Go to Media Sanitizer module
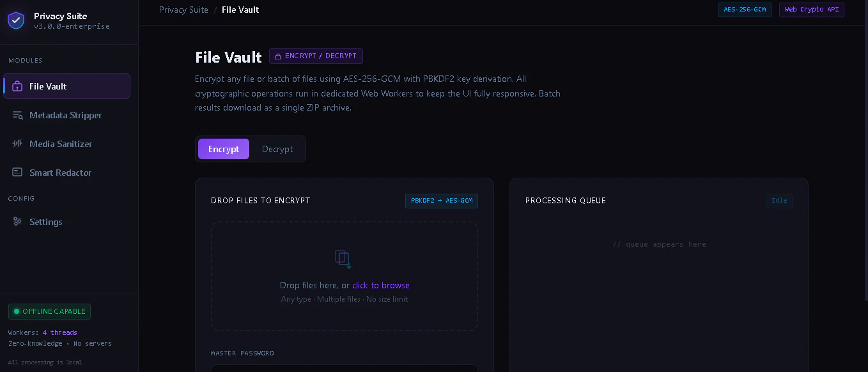Viewport: 868px width, 372px height. pos(67,144)
